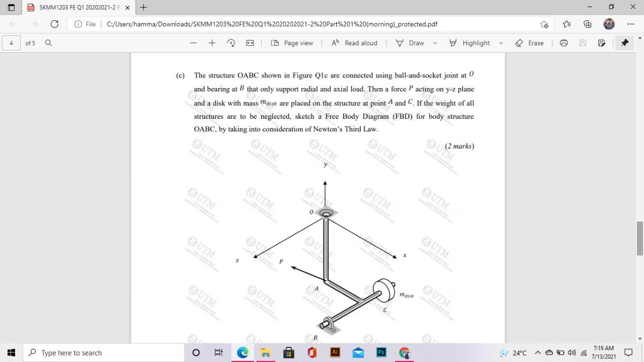The height and width of the screenshot is (362, 644).
Task: Open the Highlight color dropdown
Action: point(501,43)
